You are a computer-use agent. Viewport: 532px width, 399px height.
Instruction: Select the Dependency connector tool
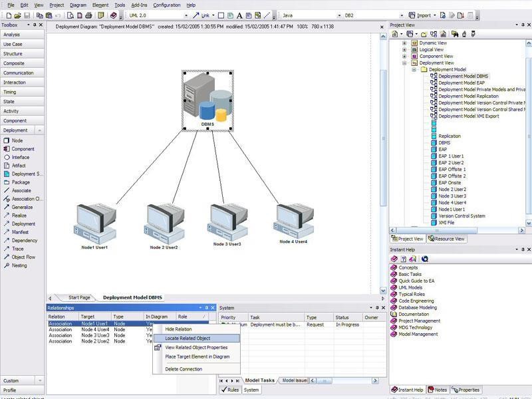pos(24,240)
